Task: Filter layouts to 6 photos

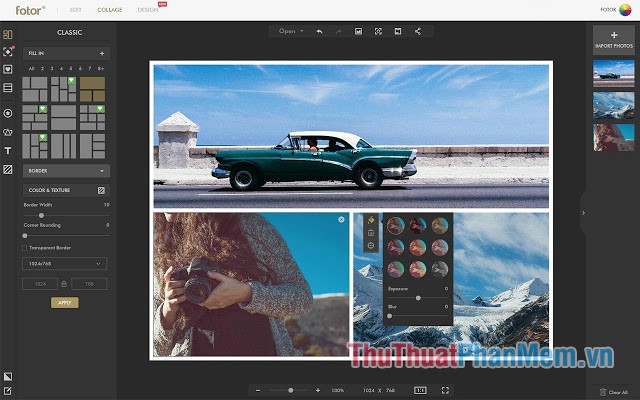Action: tap(80, 69)
